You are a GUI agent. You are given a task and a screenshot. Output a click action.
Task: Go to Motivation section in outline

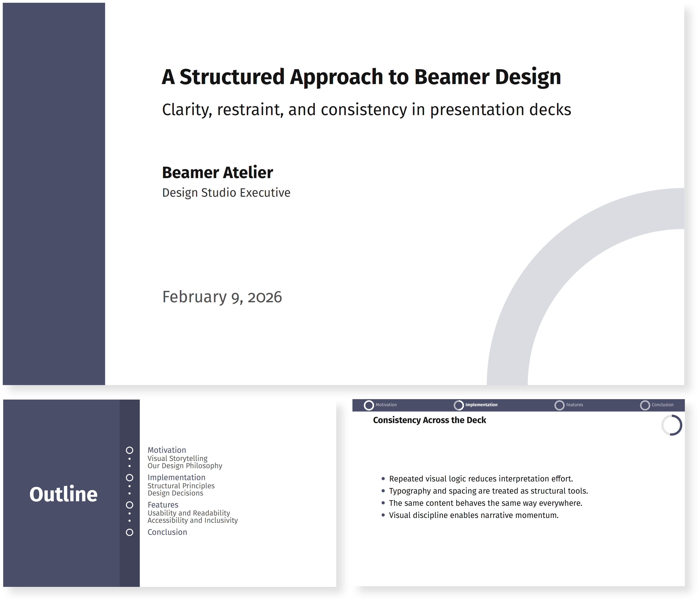coord(167,450)
